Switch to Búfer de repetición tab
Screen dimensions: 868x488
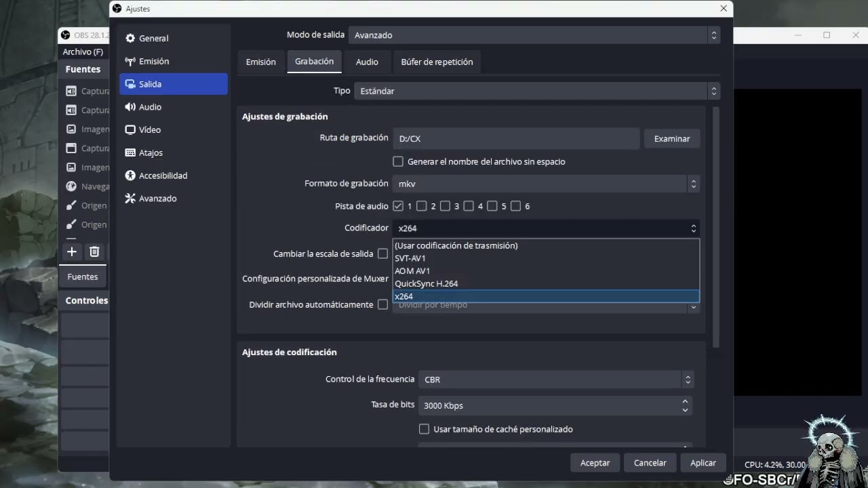coord(437,62)
